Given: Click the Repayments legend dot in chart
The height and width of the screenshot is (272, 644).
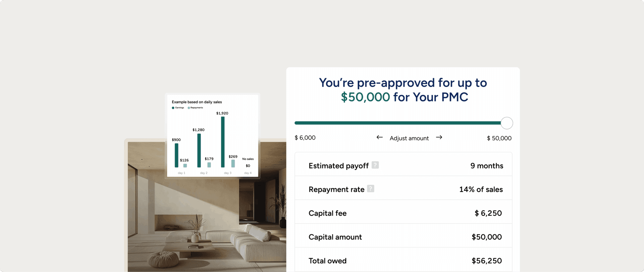Looking at the screenshot, I should pos(189,108).
